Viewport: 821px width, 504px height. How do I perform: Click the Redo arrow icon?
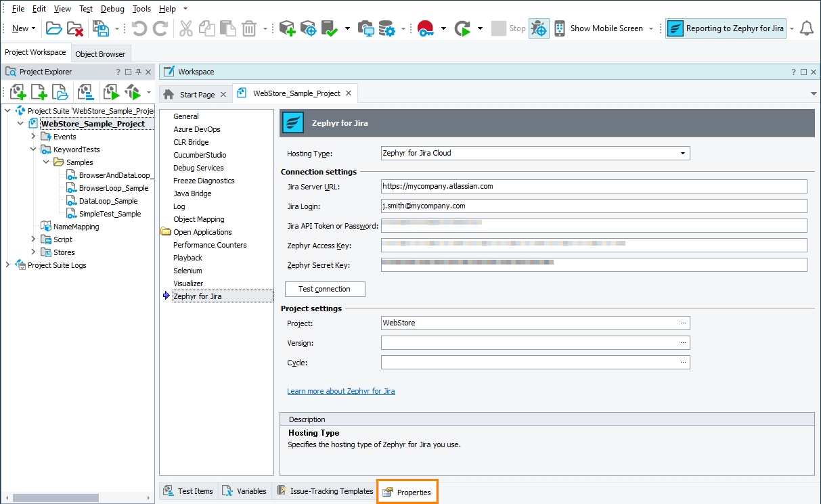(x=160, y=28)
